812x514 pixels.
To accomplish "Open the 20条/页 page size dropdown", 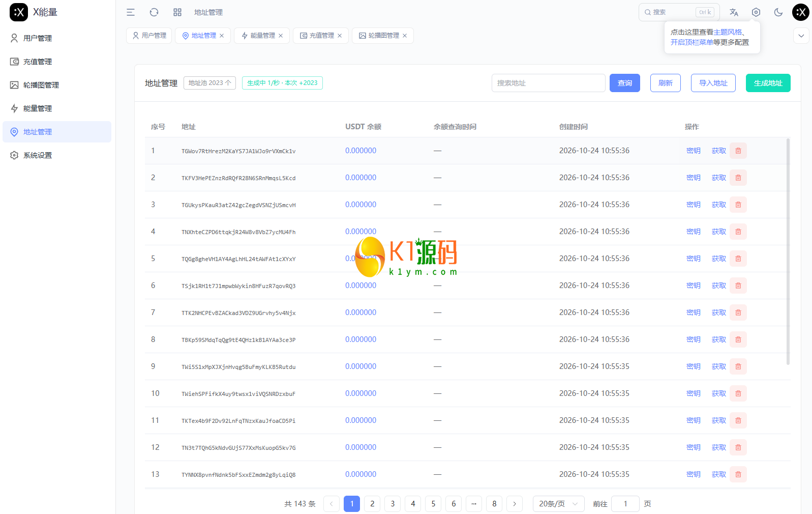I will pos(559,504).
